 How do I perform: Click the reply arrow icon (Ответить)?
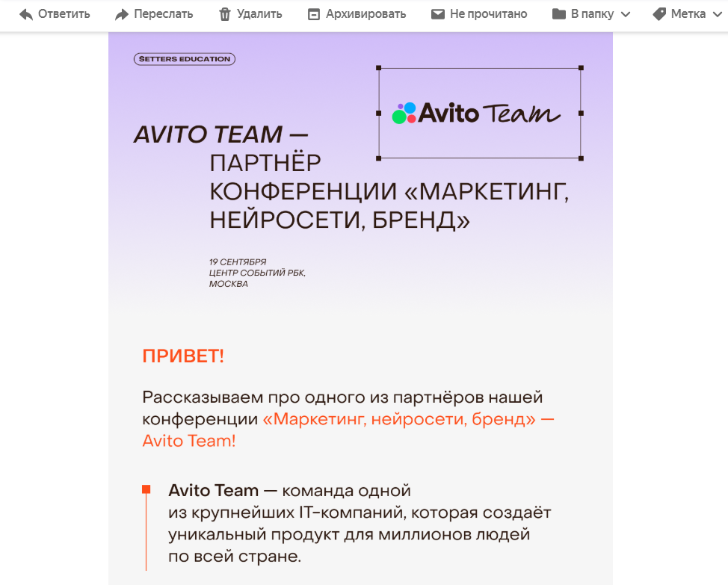point(26,14)
